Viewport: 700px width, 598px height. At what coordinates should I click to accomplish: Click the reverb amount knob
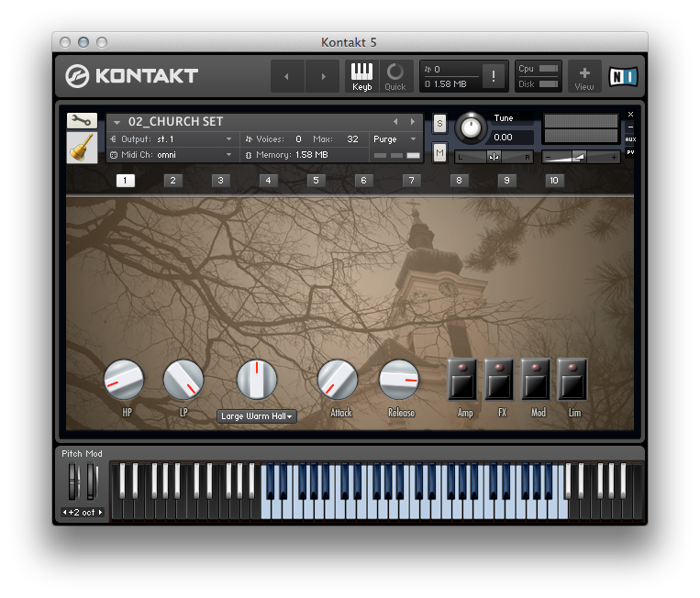coord(257,380)
